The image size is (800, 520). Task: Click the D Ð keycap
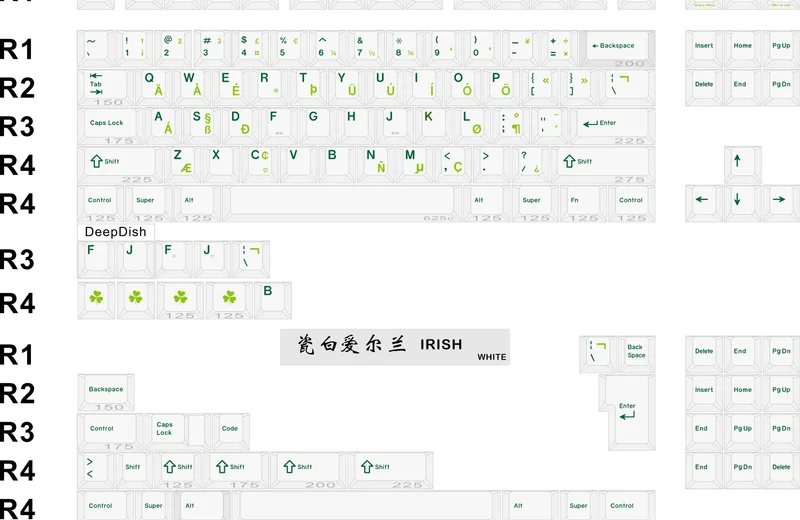(x=241, y=126)
